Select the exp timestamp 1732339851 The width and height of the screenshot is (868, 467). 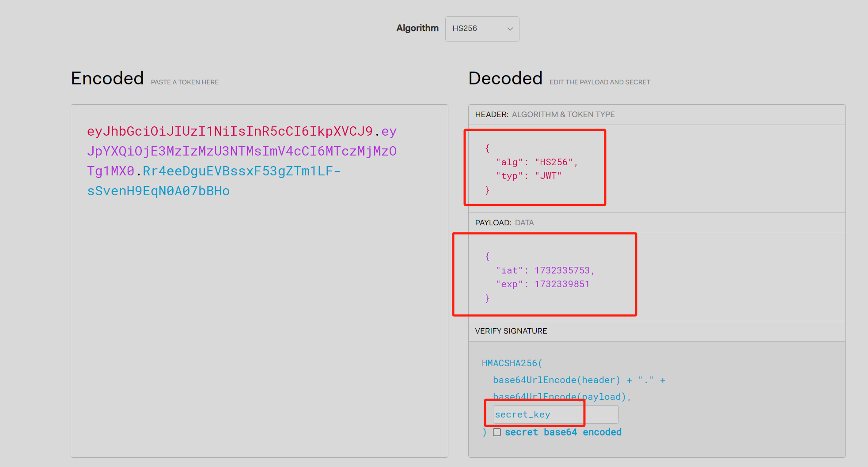(x=561, y=284)
